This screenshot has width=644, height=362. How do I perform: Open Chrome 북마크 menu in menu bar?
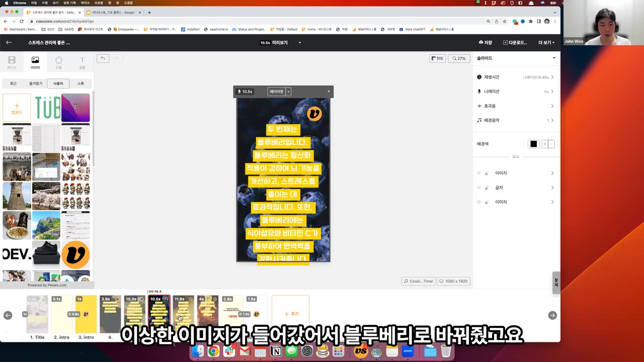point(85,3)
